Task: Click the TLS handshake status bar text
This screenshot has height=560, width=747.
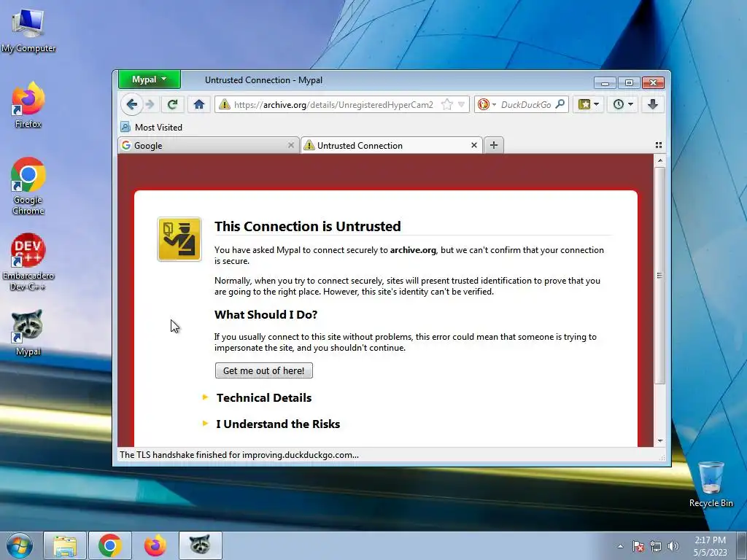Action: (239, 455)
